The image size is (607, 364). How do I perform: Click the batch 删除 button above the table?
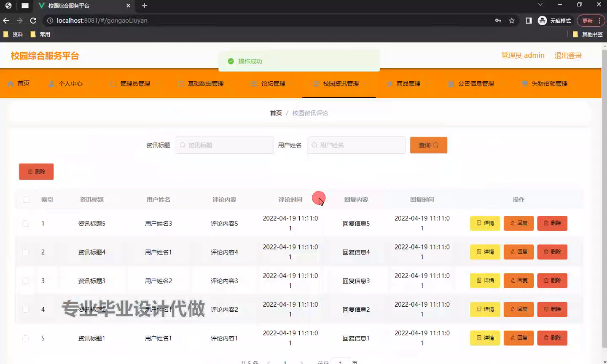click(x=36, y=171)
